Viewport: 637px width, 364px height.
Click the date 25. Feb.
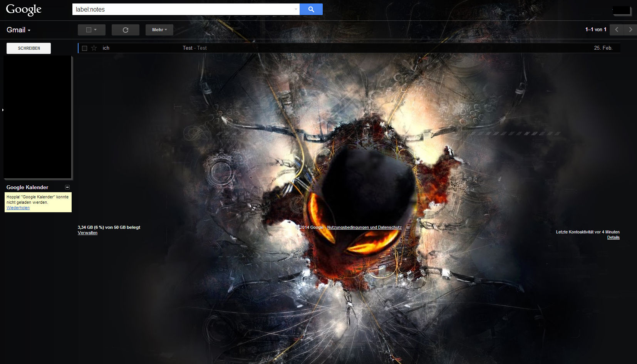(x=603, y=48)
